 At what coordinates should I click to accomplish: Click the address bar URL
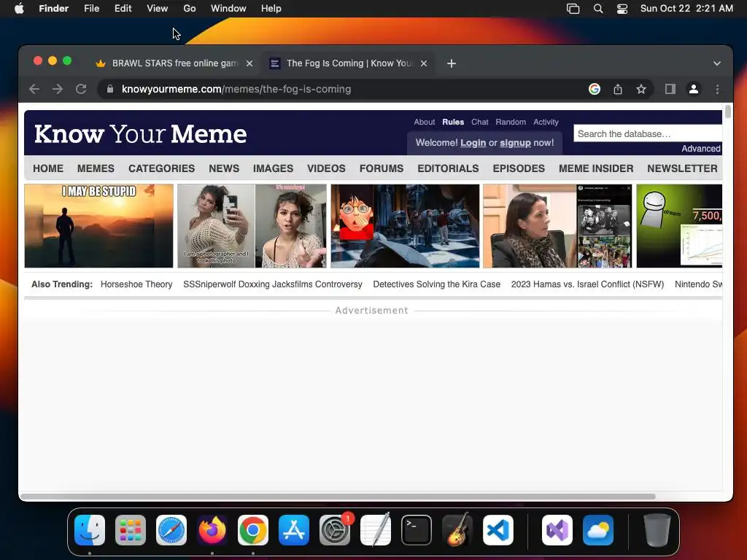[x=236, y=89]
